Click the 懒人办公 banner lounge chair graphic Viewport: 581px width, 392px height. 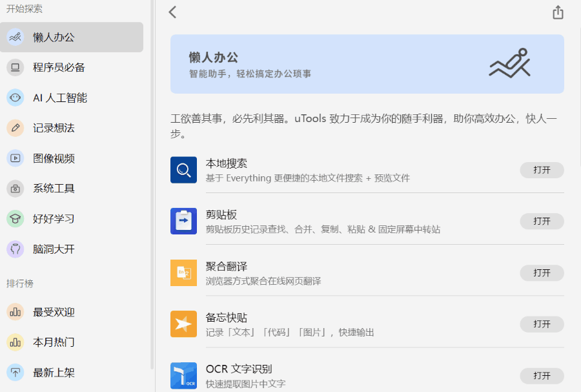click(x=510, y=63)
